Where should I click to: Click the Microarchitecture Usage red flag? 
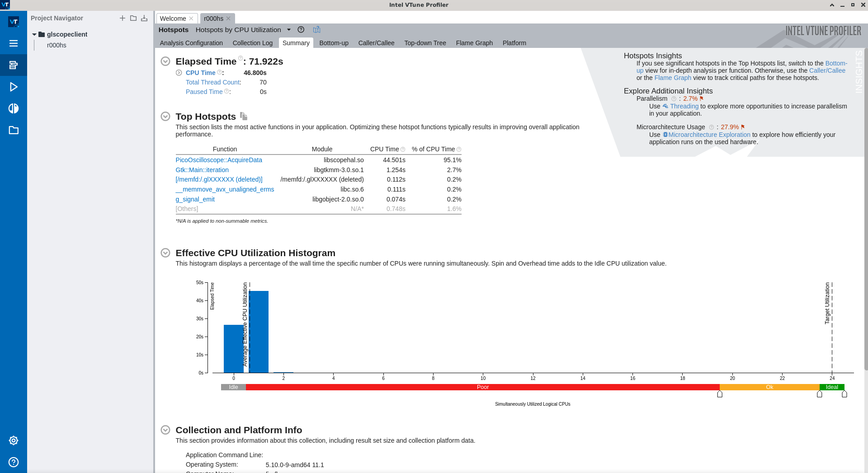click(x=743, y=127)
